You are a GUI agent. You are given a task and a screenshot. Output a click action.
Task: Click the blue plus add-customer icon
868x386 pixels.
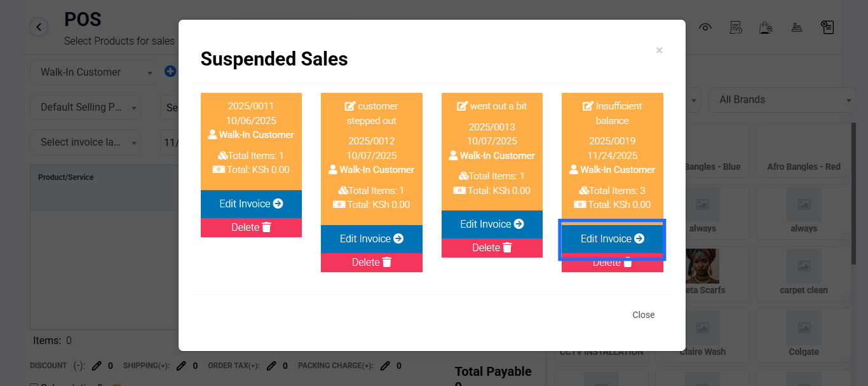coord(170,71)
